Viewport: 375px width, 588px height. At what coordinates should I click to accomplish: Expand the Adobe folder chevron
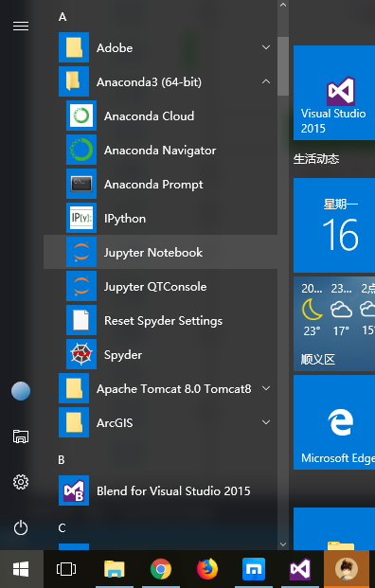pyautogui.click(x=266, y=47)
